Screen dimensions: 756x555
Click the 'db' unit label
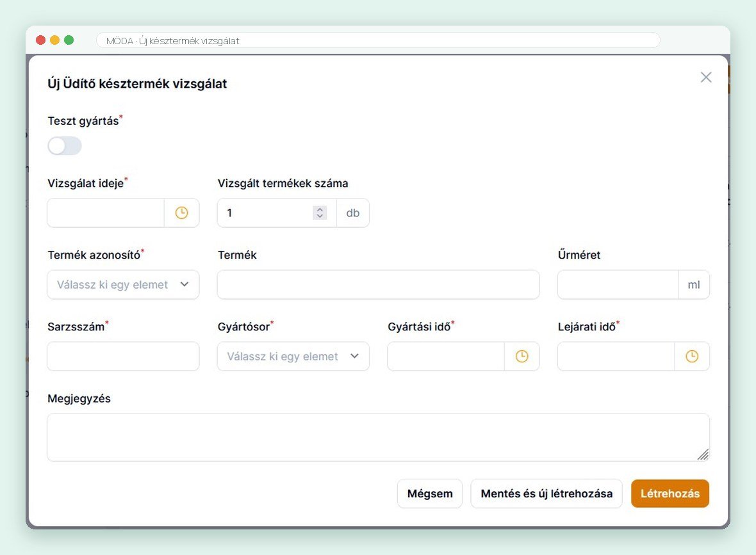pos(353,213)
